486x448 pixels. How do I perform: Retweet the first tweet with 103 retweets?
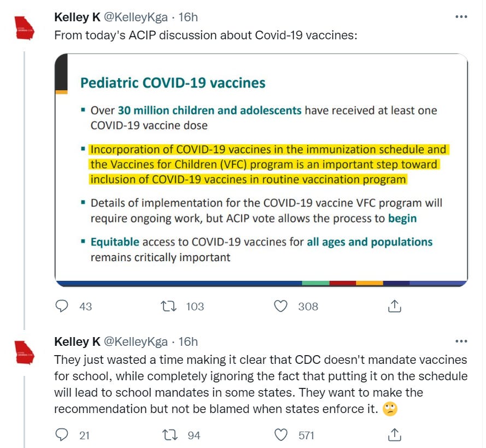[172, 306]
